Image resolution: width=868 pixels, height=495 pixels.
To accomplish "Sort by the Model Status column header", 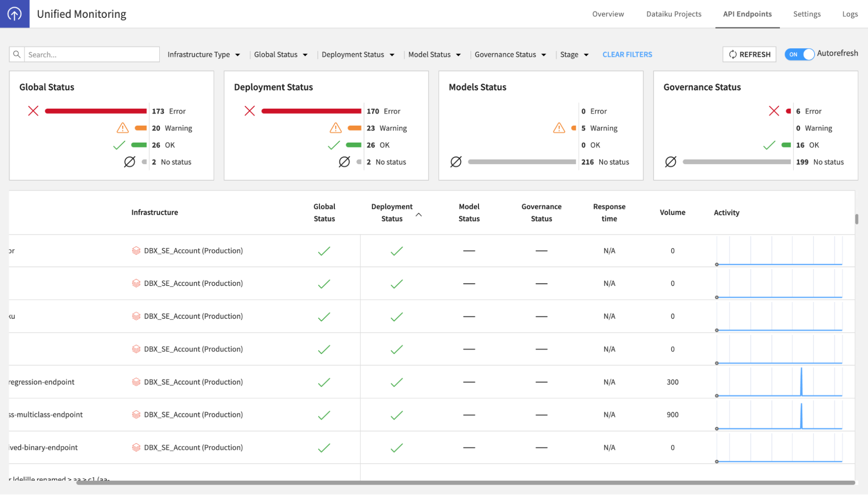I will pyautogui.click(x=469, y=213).
